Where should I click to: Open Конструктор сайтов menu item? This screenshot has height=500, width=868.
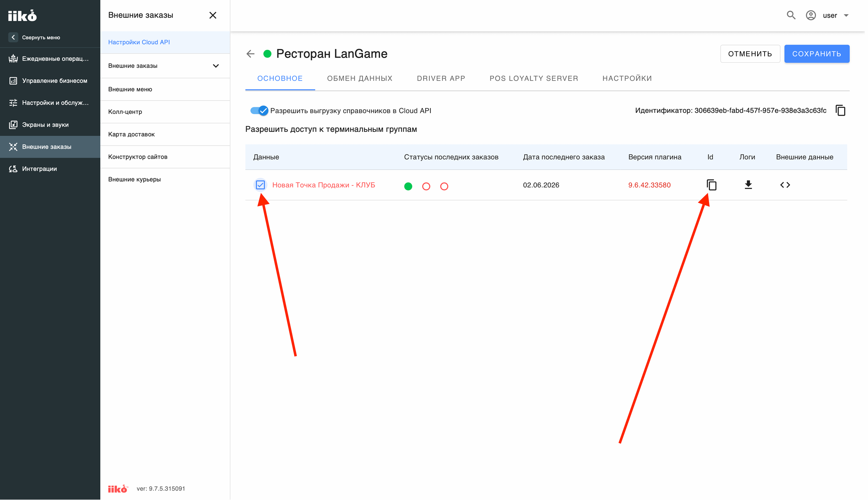click(x=165, y=157)
